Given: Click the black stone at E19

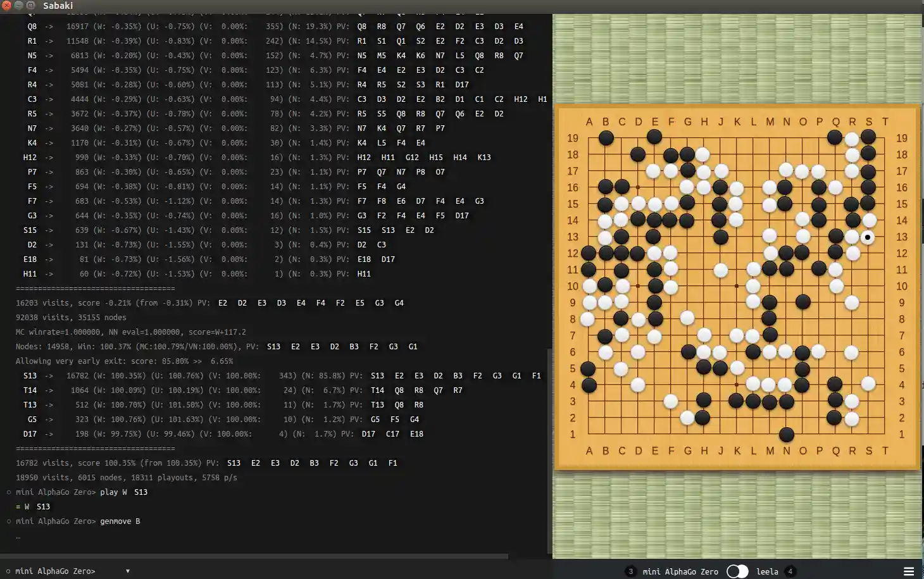Looking at the screenshot, I should 654,137.
